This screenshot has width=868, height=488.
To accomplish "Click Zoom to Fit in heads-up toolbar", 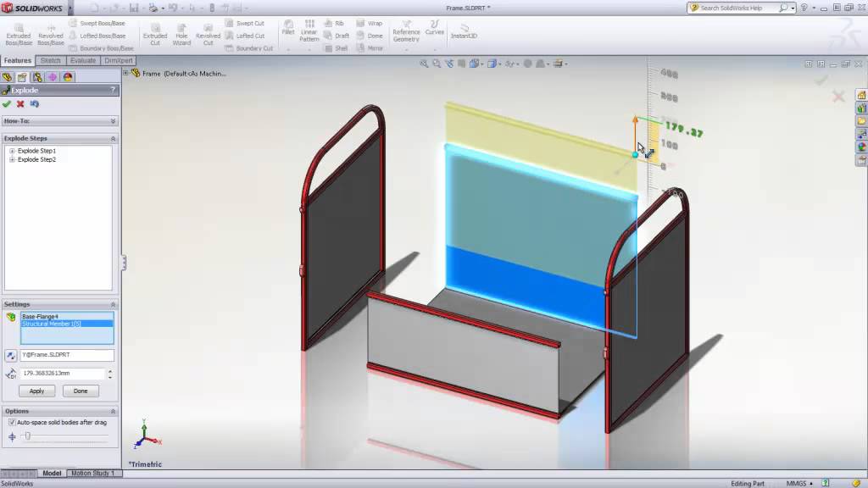I will [x=424, y=64].
